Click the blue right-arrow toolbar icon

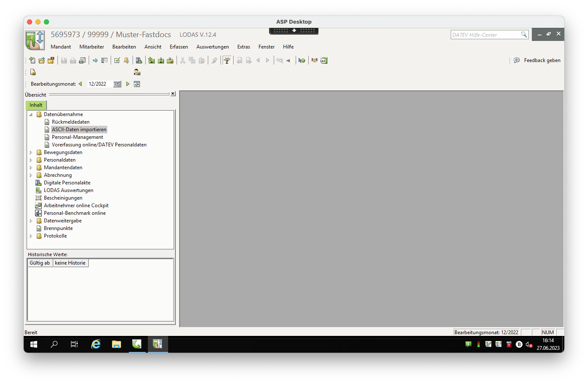click(95, 60)
